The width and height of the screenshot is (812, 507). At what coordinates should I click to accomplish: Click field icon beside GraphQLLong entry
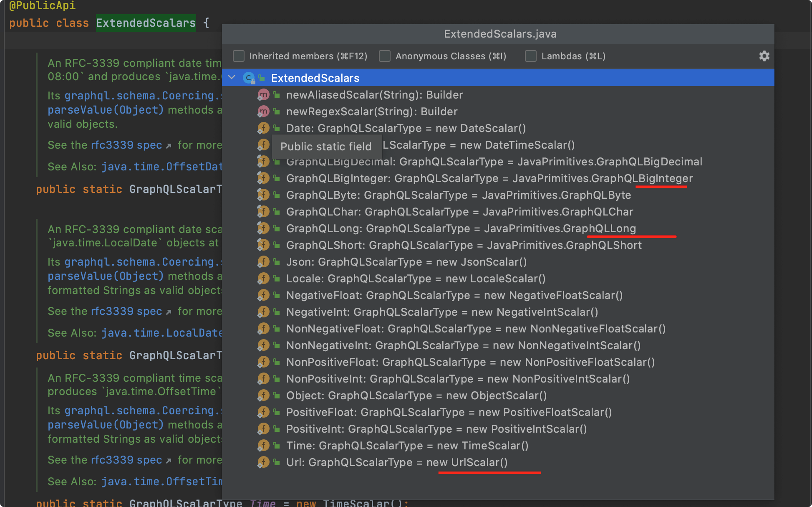[x=263, y=228]
